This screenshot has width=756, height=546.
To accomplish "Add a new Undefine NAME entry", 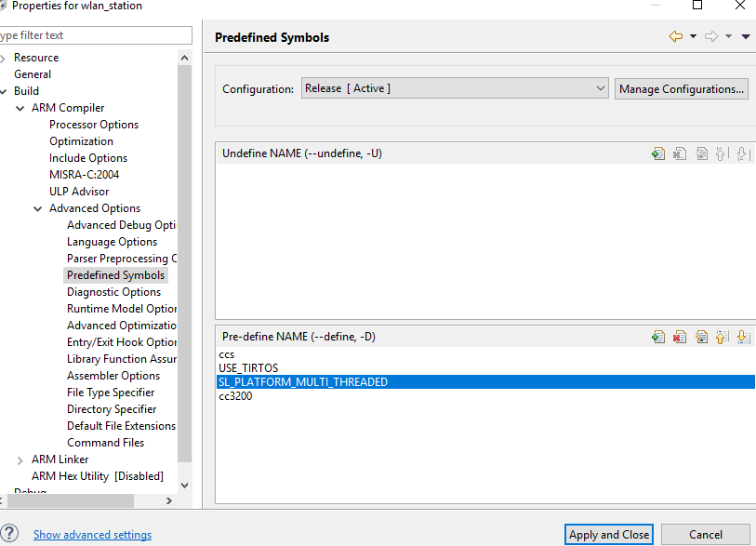I will point(658,153).
